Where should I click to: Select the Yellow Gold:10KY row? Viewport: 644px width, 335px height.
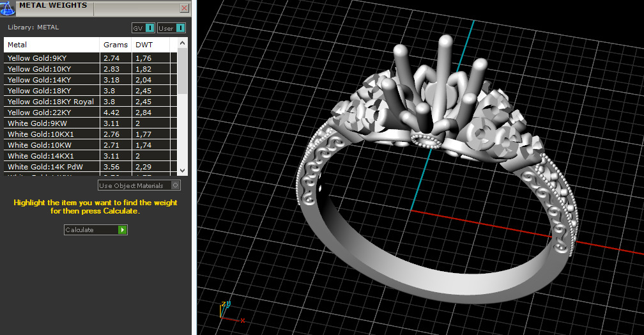90,69
